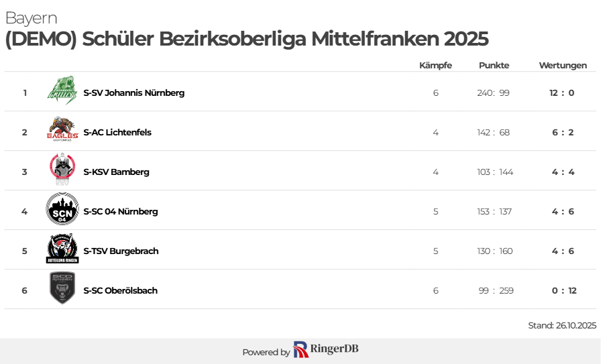Click the S-SC Oberölsbach shield logo
Screen dimensions: 601x364
tap(62, 289)
